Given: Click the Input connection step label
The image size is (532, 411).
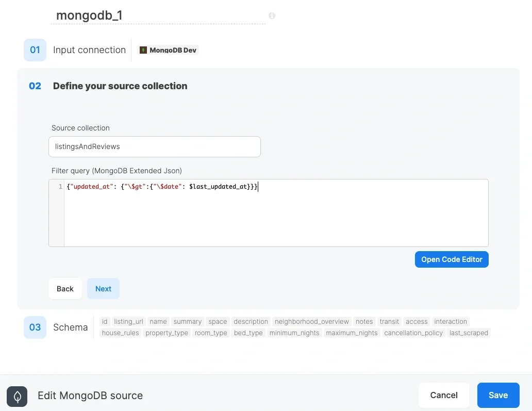Looking at the screenshot, I should point(89,50).
